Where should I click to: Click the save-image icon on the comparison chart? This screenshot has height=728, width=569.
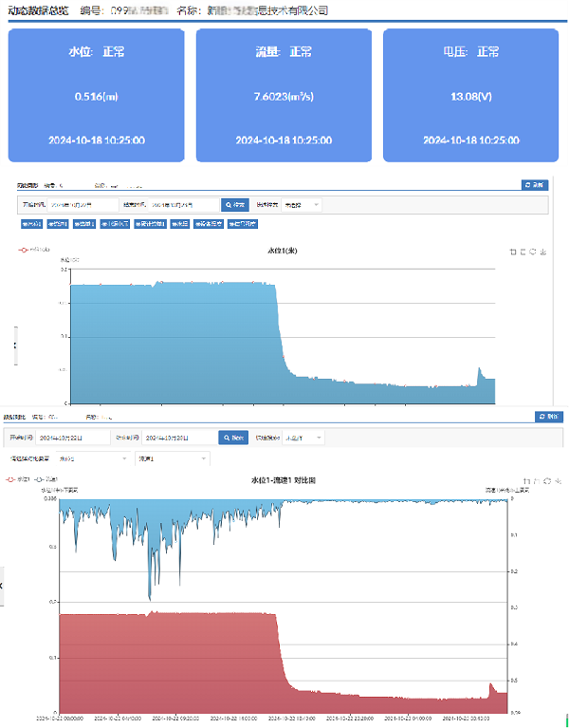coord(560,480)
